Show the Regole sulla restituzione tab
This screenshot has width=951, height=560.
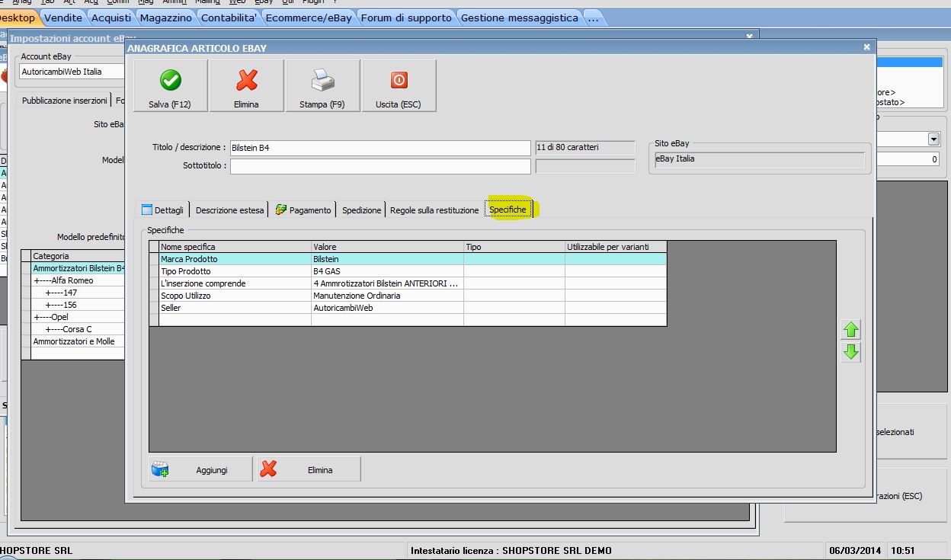pos(434,210)
